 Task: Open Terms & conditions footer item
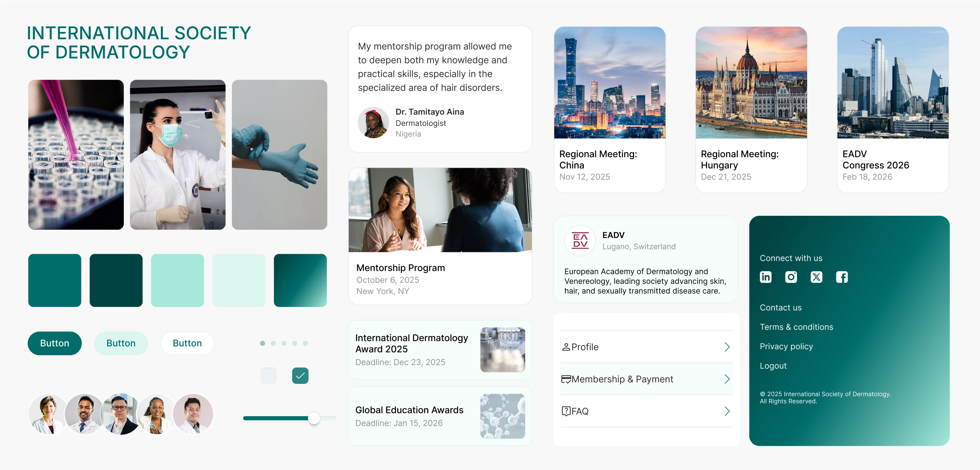point(796,327)
